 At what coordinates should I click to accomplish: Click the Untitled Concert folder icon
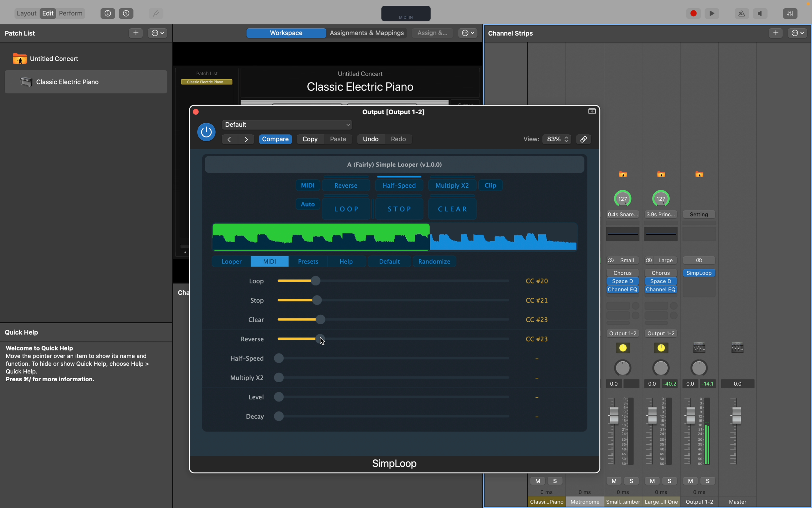point(20,59)
